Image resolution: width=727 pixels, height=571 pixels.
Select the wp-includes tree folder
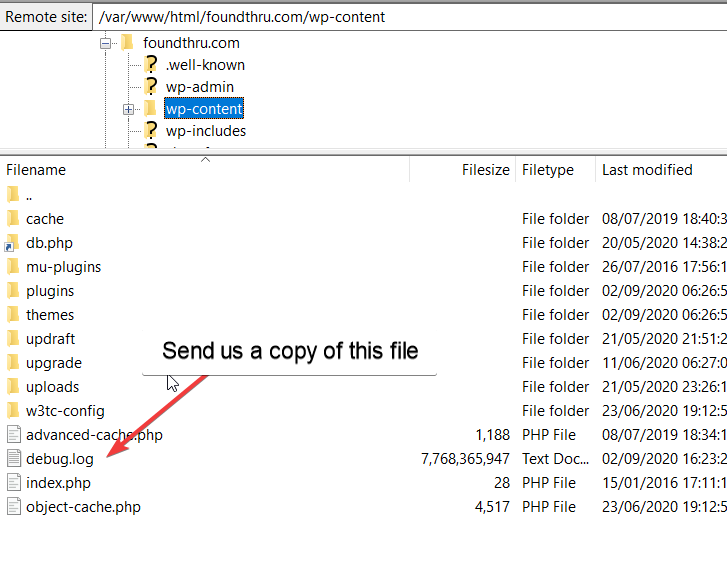206,131
